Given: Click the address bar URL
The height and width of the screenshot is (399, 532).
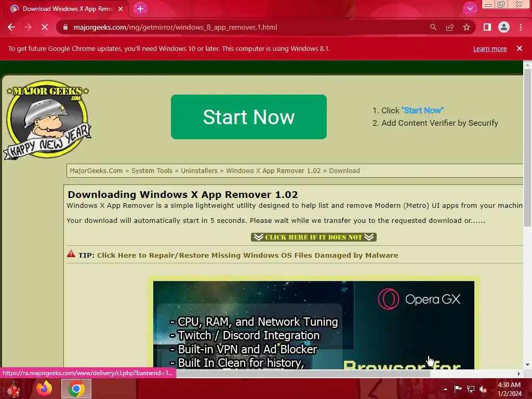Looking at the screenshot, I should pyautogui.click(x=175, y=27).
